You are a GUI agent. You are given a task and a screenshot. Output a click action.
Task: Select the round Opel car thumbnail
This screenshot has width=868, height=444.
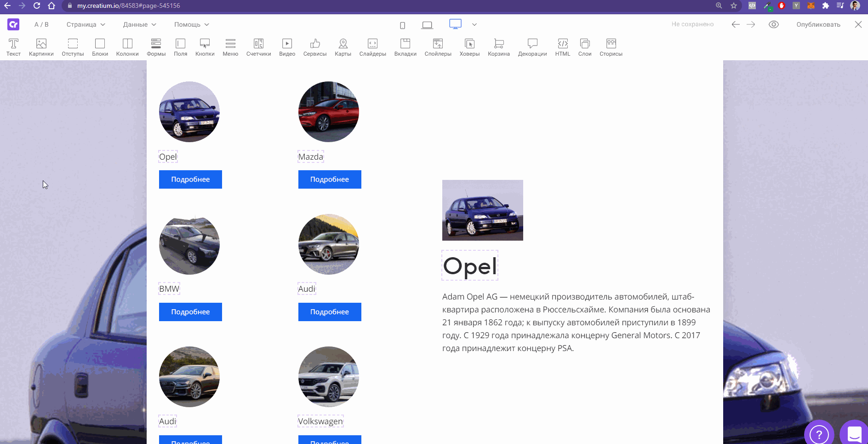pyautogui.click(x=189, y=112)
